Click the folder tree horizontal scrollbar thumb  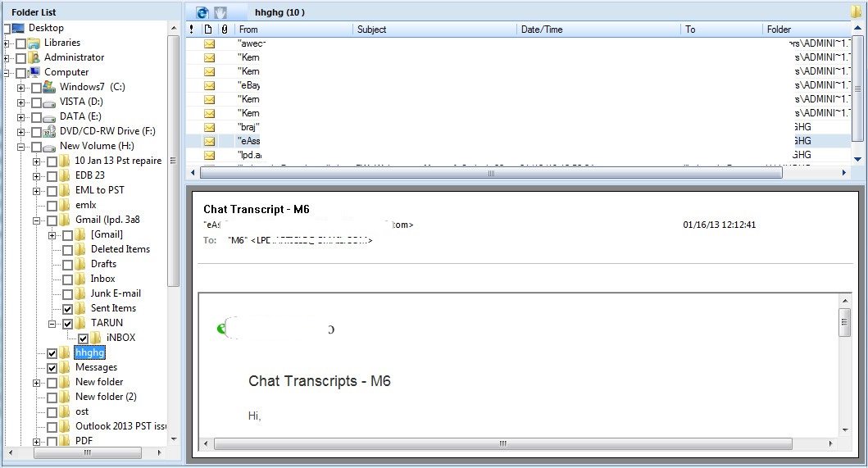(87, 452)
